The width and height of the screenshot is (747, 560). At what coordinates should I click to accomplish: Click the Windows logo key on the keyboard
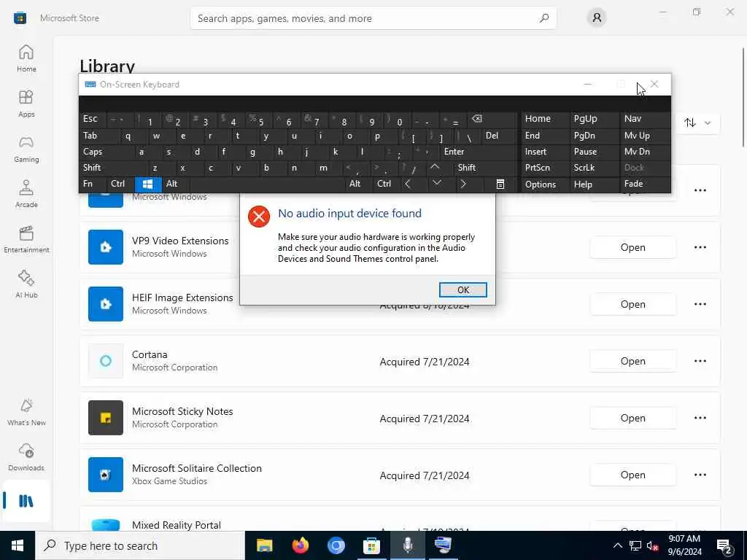pyautogui.click(x=147, y=184)
